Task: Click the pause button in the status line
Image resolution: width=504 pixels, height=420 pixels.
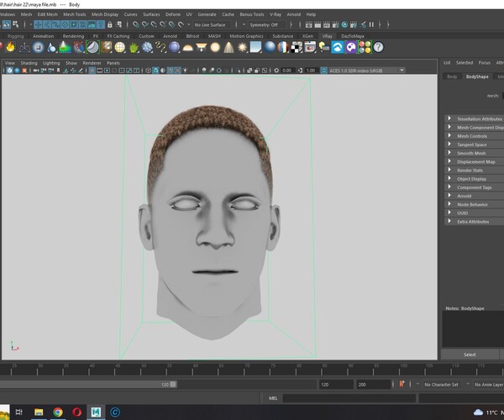Action: tap(371, 24)
